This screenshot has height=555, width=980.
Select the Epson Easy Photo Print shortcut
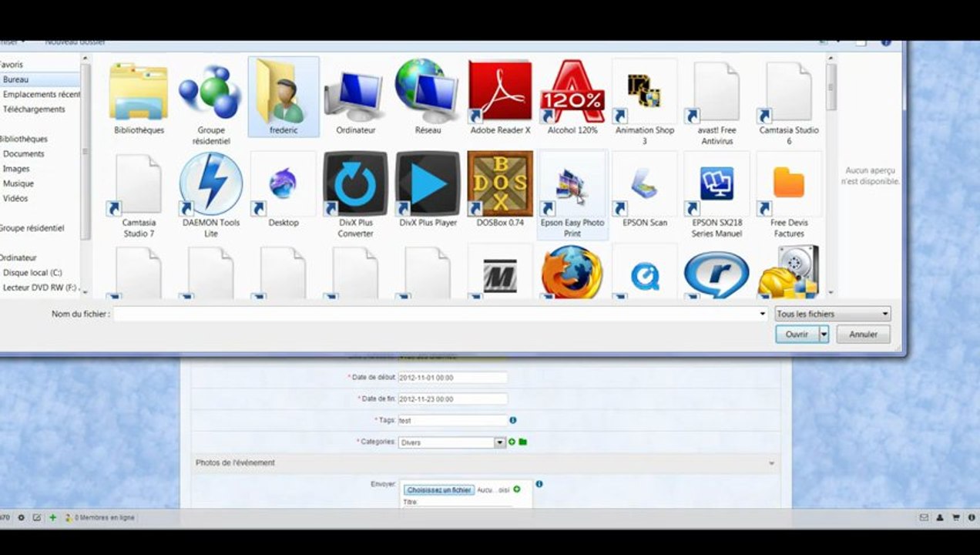pyautogui.click(x=572, y=195)
